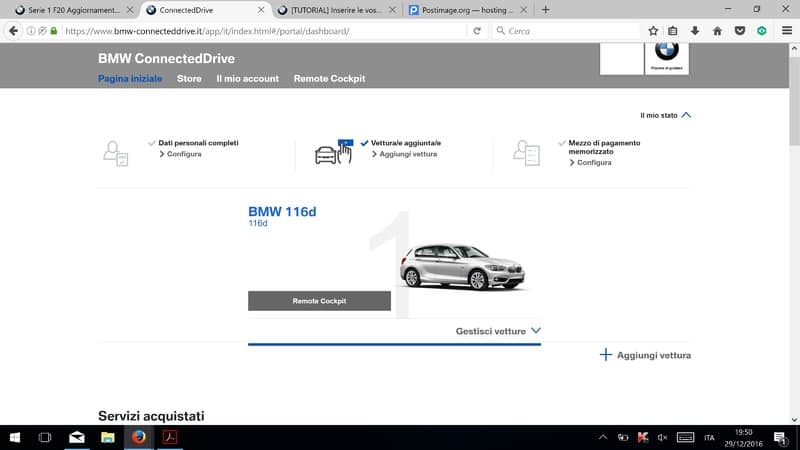Click the silver BMW 116d car image
800x450 pixels.
pyautogui.click(x=463, y=266)
